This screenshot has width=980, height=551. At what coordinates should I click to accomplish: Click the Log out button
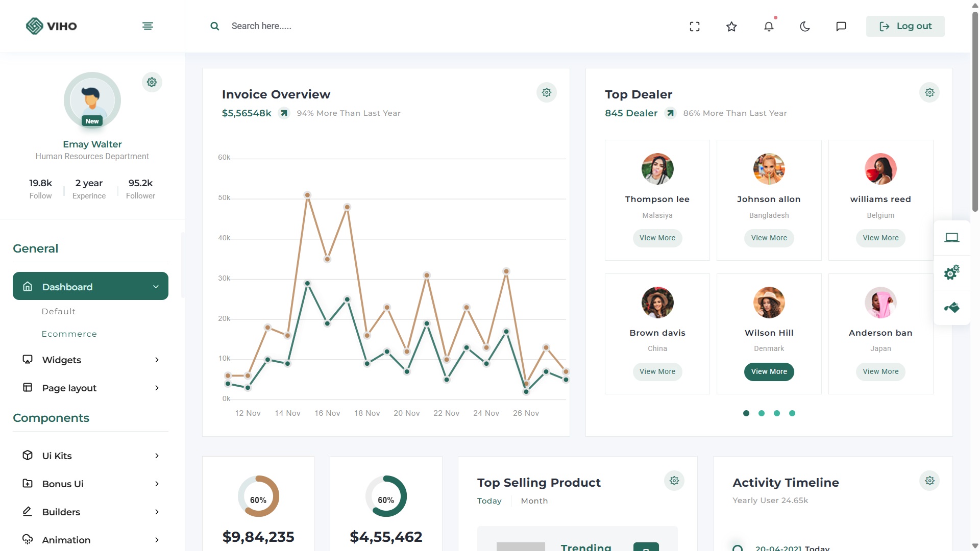[x=905, y=26]
